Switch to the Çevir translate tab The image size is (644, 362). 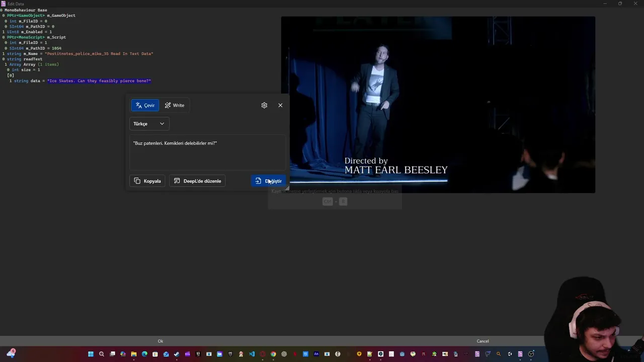coord(145,105)
